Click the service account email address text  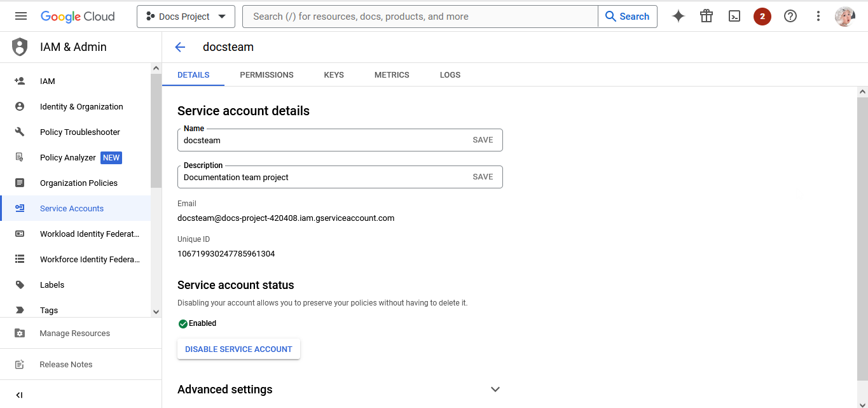(x=286, y=218)
